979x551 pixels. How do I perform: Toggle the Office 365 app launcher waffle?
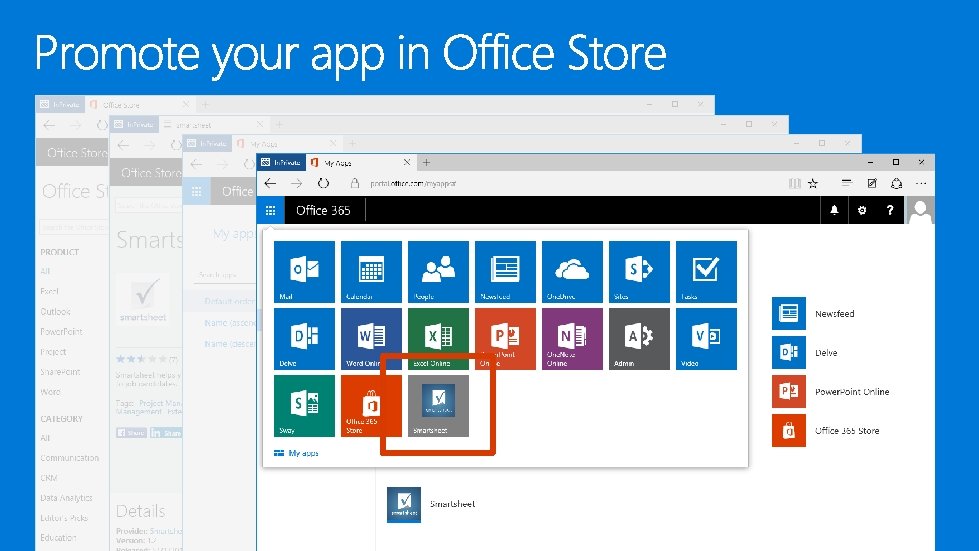tap(270, 210)
